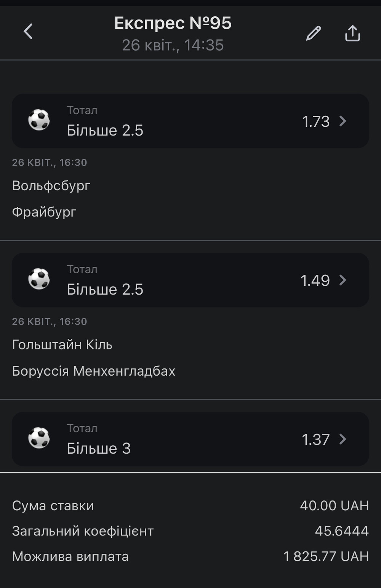Tap the Можлива виплата 1 825.77 UAH value
Viewport: 381px width, 588px height.
click(326, 556)
